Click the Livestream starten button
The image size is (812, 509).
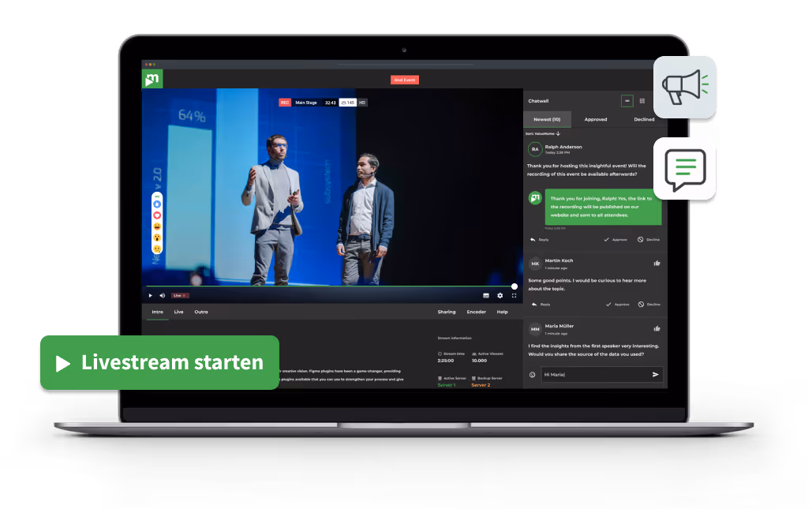click(159, 362)
